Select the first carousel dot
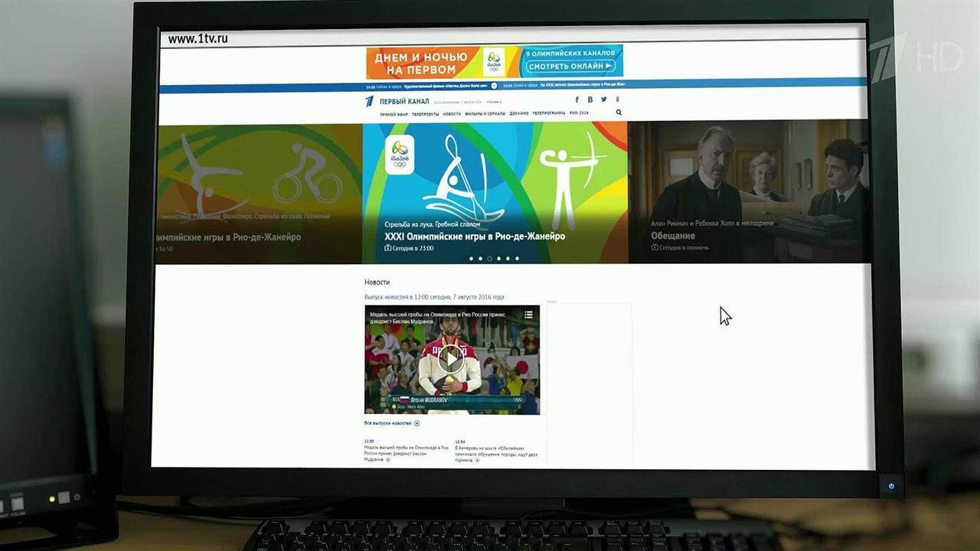The image size is (980, 551). click(471, 259)
